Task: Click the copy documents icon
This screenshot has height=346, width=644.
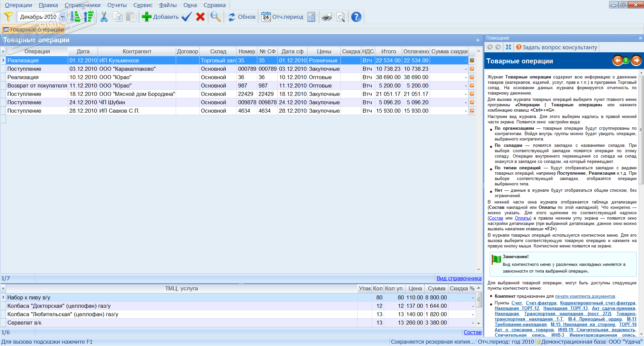Action: [117, 17]
